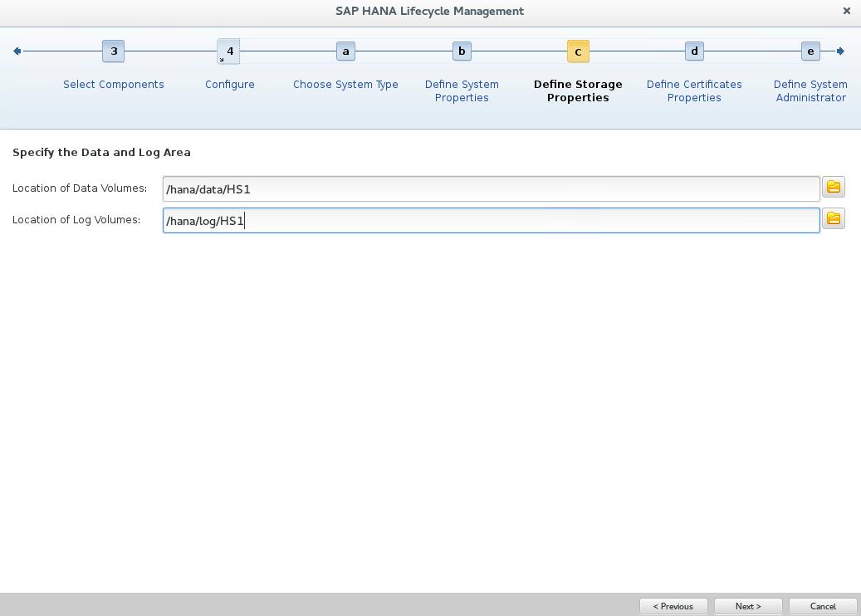Cancel the installation wizard
This screenshot has height=616, width=861.
point(822,605)
